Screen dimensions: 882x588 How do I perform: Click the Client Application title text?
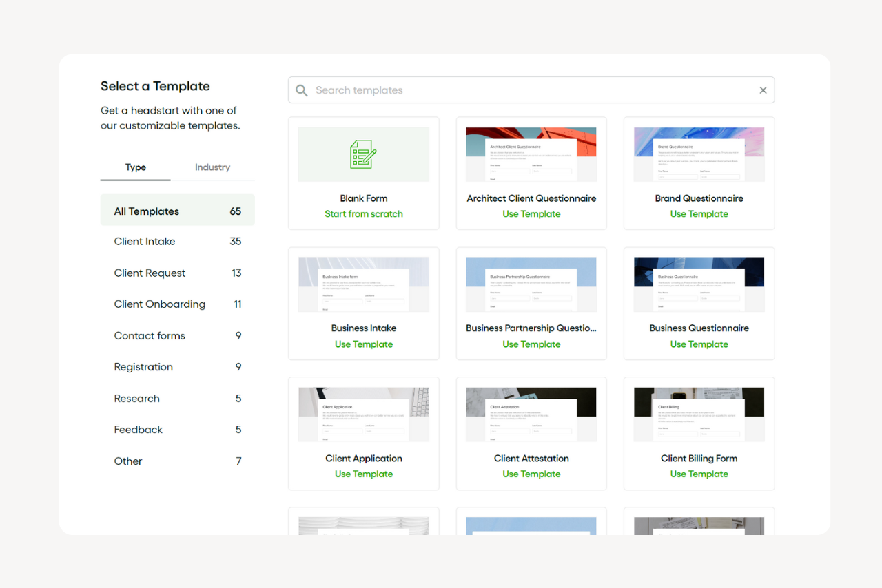[x=364, y=459]
